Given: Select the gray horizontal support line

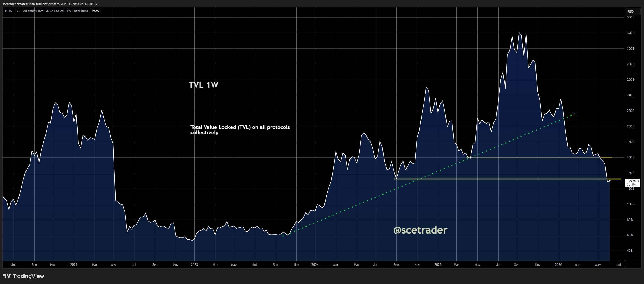Looking at the screenshot, I should [x=507, y=179].
